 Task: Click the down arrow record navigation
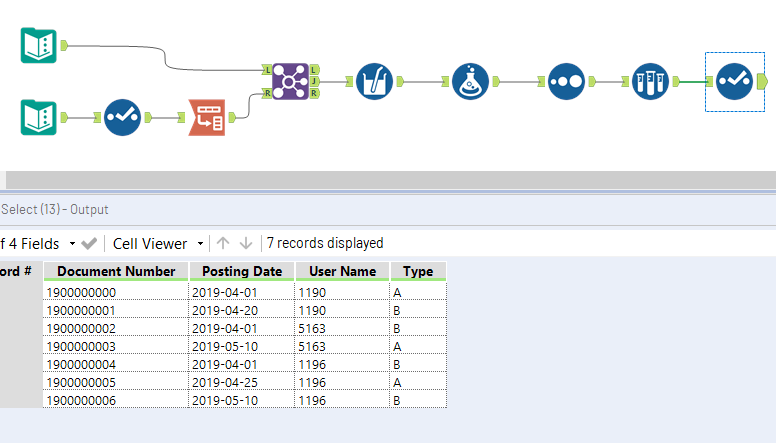(246, 243)
